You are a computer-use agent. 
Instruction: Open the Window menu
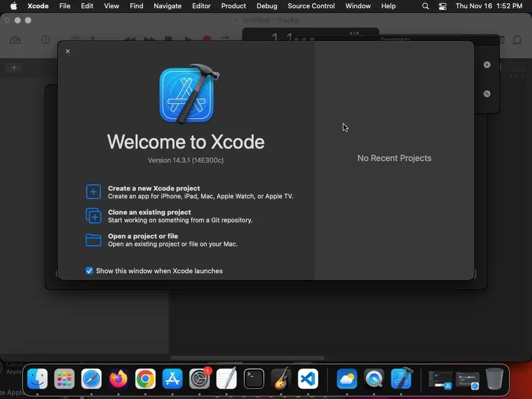(358, 6)
